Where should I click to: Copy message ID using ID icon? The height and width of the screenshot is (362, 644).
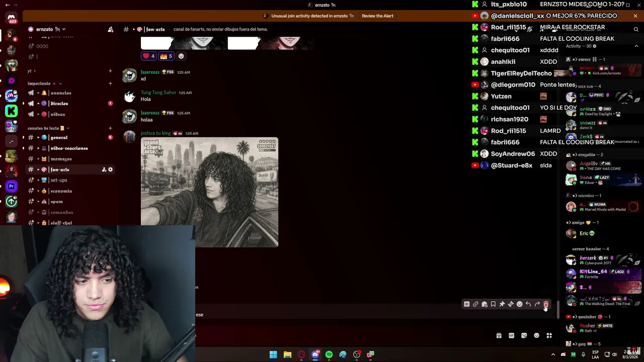click(x=467, y=304)
